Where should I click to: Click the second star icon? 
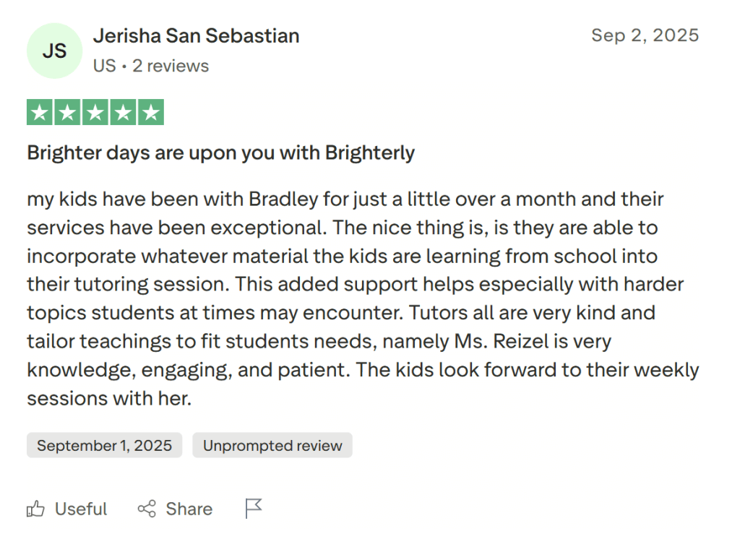point(67,112)
